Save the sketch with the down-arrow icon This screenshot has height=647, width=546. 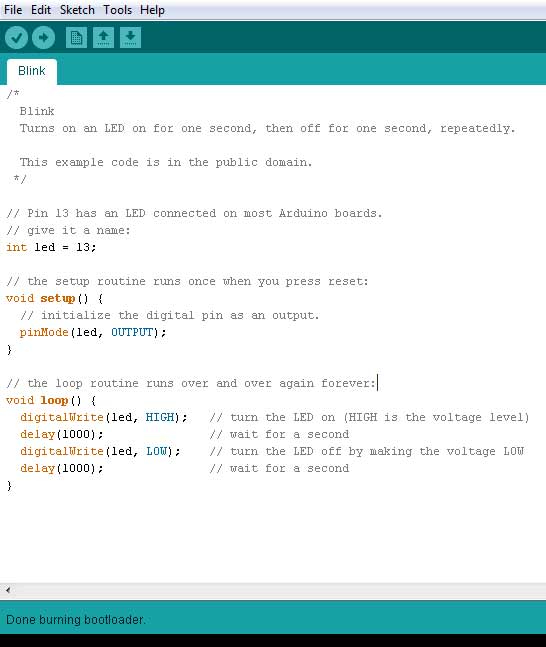[130, 38]
